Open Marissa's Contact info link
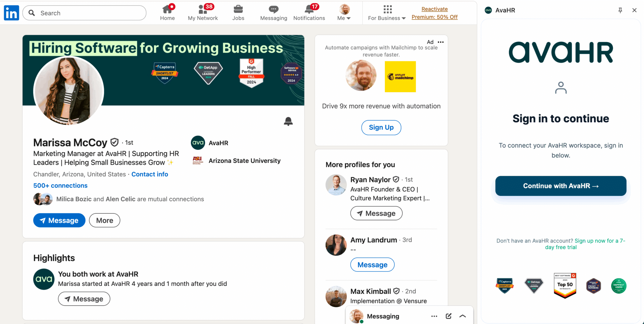644x324 pixels. [150, 174]
